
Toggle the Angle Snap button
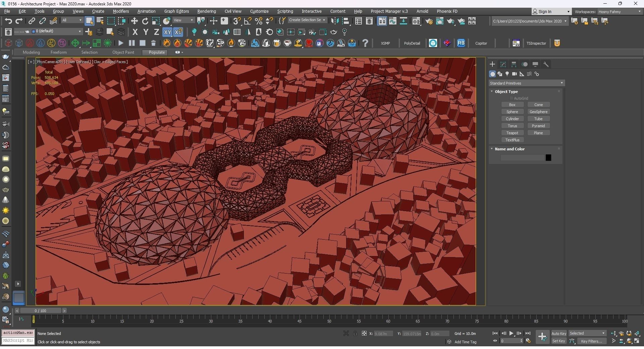tap(248, 21)
